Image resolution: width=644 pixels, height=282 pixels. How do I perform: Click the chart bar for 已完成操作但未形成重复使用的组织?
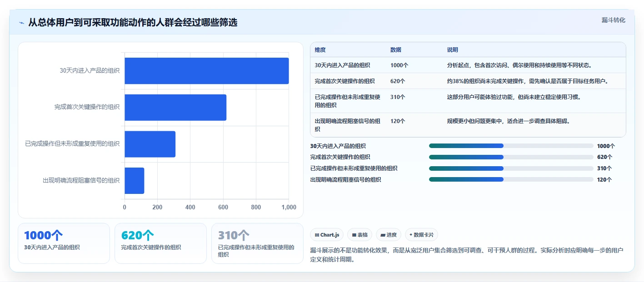[x=150, y=144]
